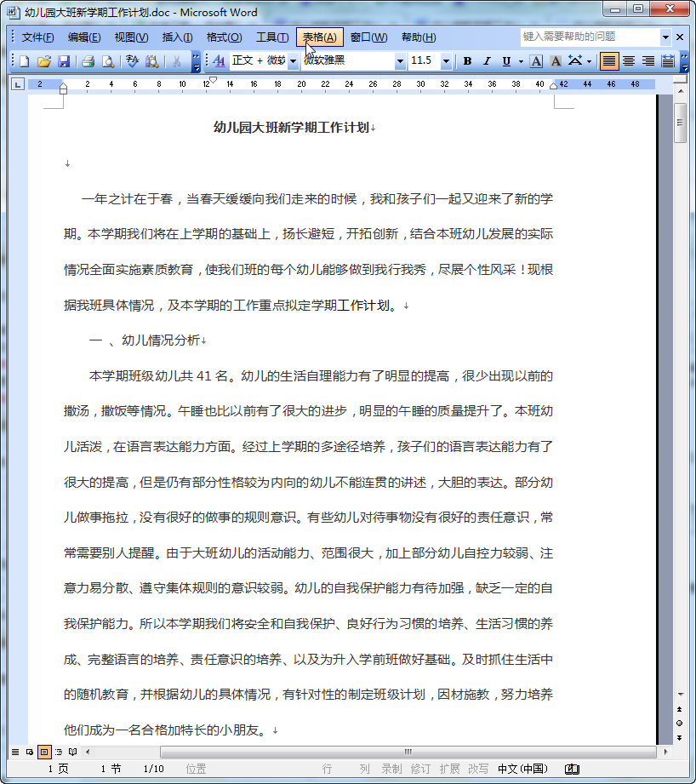Go to the next page with the double arrow
Image resolution: width=696 pixels, height=784 pixels.
click(679, 737)
